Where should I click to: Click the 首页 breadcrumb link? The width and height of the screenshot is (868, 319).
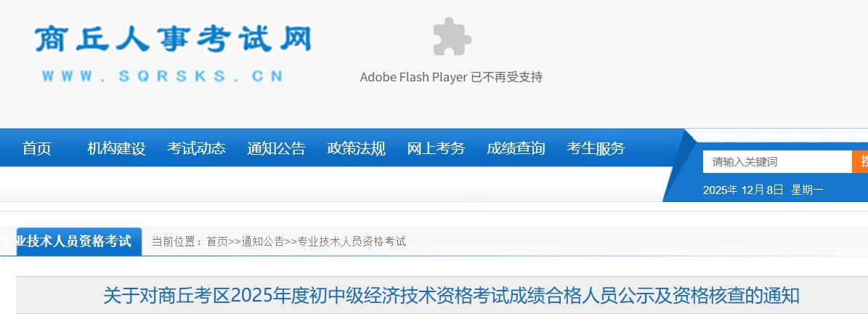click(x=217, y=241)
